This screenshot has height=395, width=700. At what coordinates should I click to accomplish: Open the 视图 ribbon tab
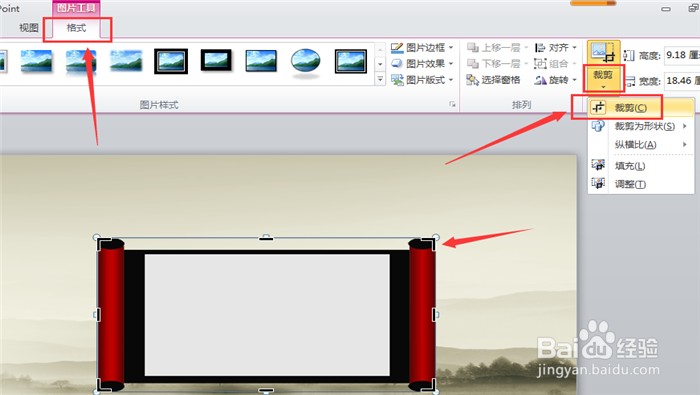29,28
